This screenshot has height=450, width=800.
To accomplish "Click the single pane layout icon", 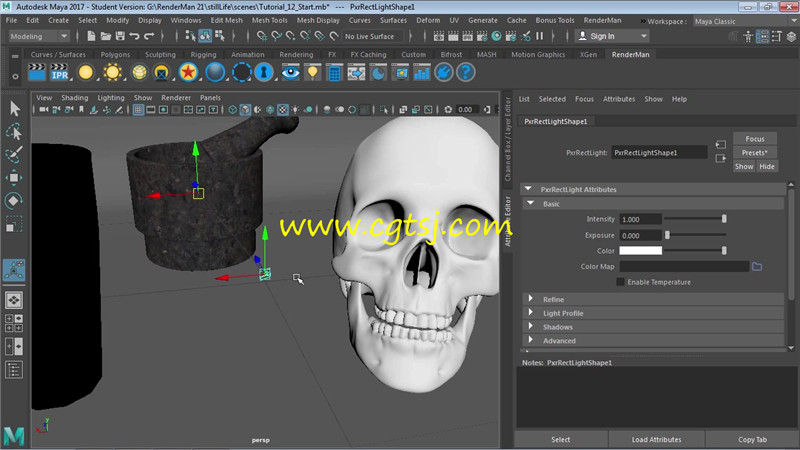I will (x=14, y=300).
